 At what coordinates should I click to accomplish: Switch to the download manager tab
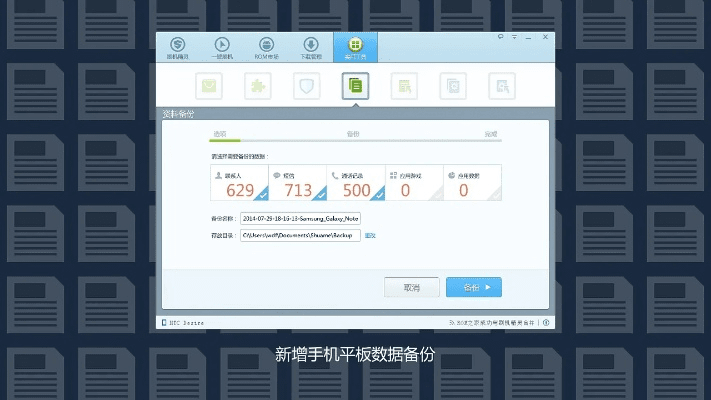tap(311, 47)
